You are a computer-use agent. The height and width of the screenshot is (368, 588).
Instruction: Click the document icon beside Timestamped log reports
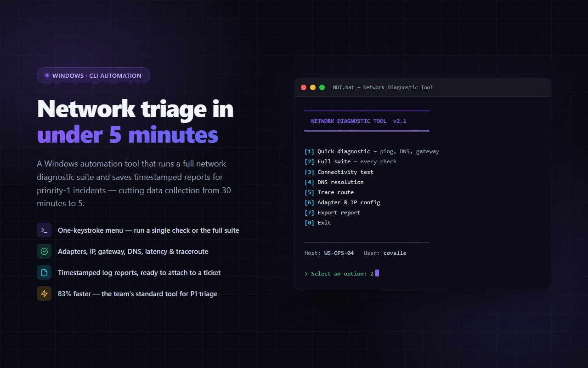pyautogui.click(x=44, y=272)
